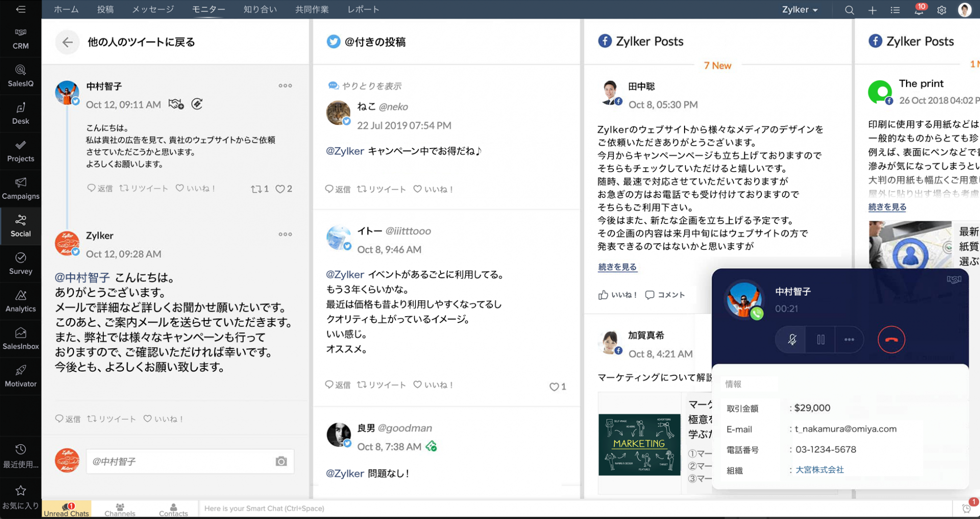Open Campaigns from the sidebar
This screenshot has width=980, height=519.
(21, 189)
